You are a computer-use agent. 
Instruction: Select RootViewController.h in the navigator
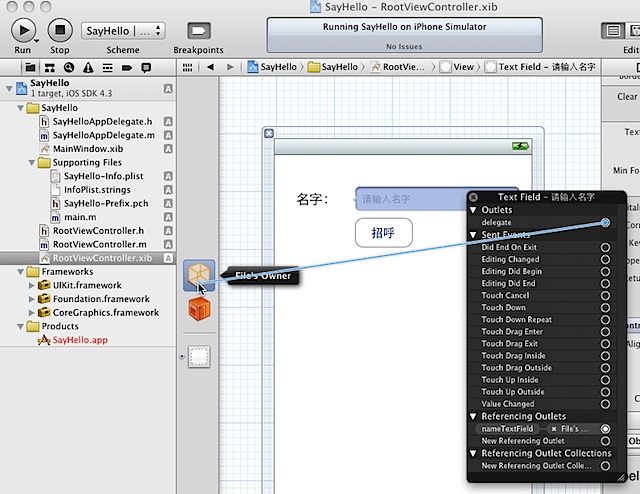pos(98,230)
